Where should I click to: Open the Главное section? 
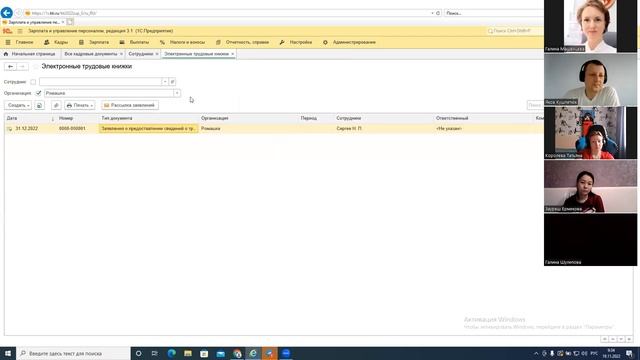click(x=20, y=42)
